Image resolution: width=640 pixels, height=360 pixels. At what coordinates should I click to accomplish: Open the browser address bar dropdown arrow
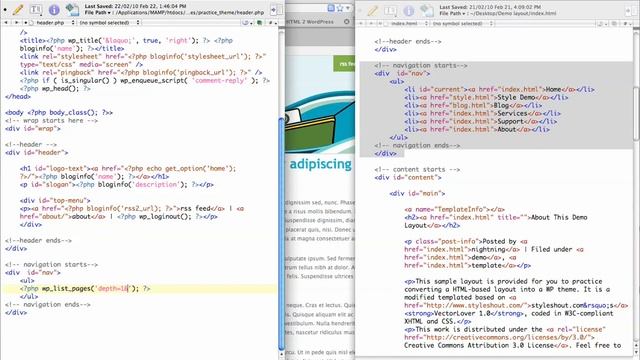click(348, 8)
